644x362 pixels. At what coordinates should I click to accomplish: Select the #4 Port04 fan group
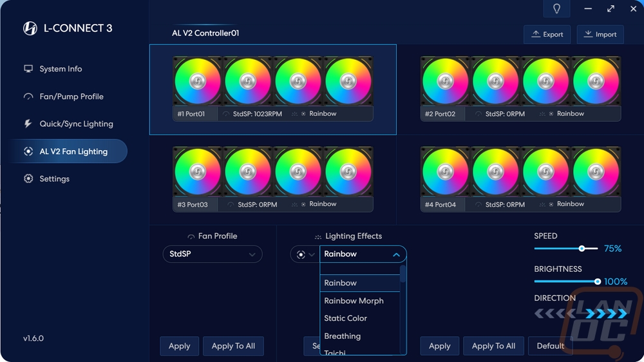(x=520, y=180)
